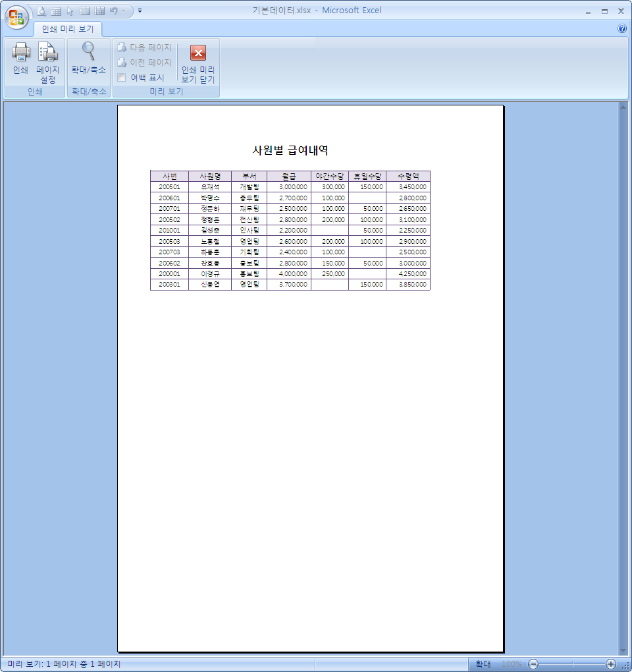Image resolution: width=632 pixels, height=672 pixels.
Task: Click the vertical scrollbar down arrow
Action: 623,650
